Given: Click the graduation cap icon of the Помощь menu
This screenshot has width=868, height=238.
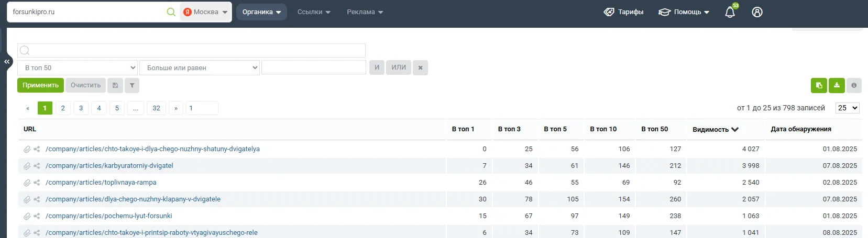Looking at the screenshot, I should tap(664, 12).
